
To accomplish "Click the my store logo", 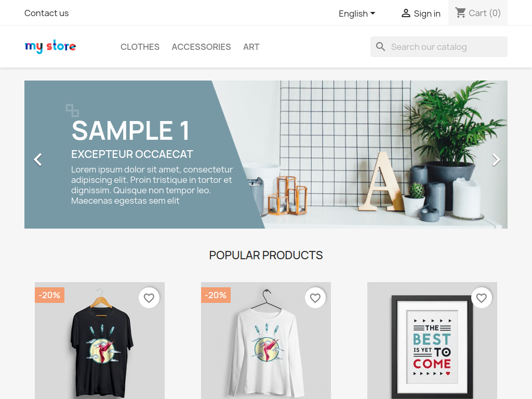I will (x=50, y=46).
